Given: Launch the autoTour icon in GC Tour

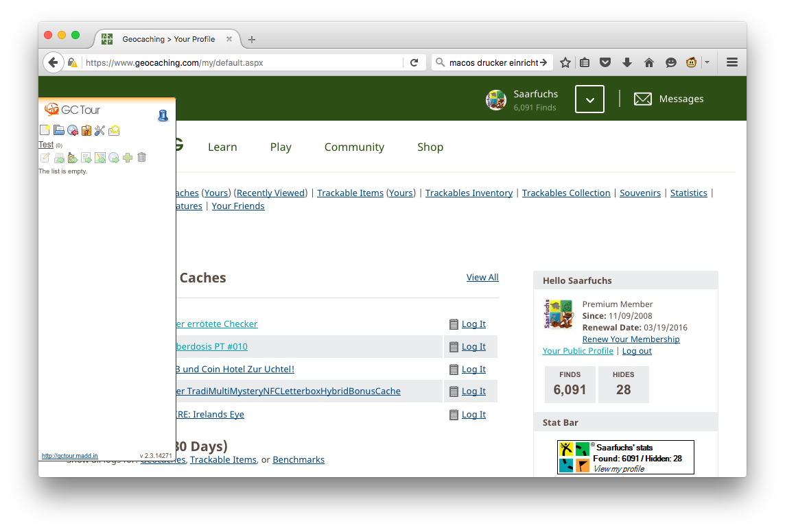Looking at the screenshot, I should point(86,130).
